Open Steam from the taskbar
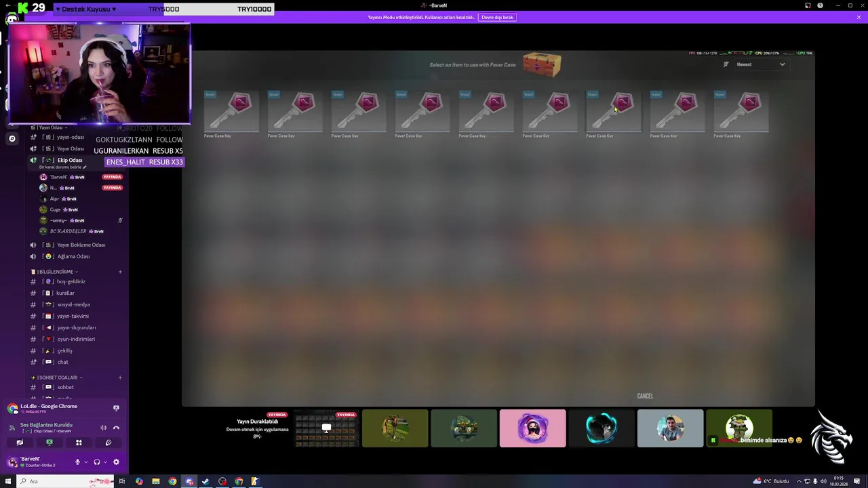868x488 pixels. 205,481
